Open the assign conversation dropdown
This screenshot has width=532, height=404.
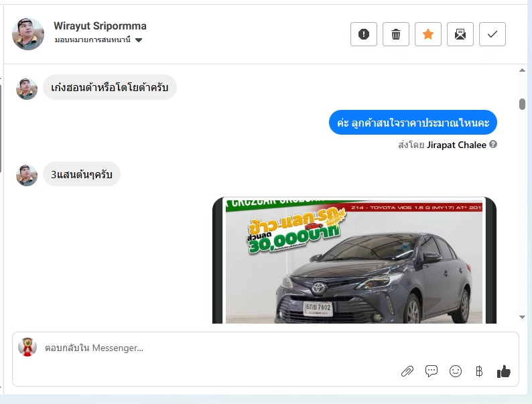coord(98,40)
